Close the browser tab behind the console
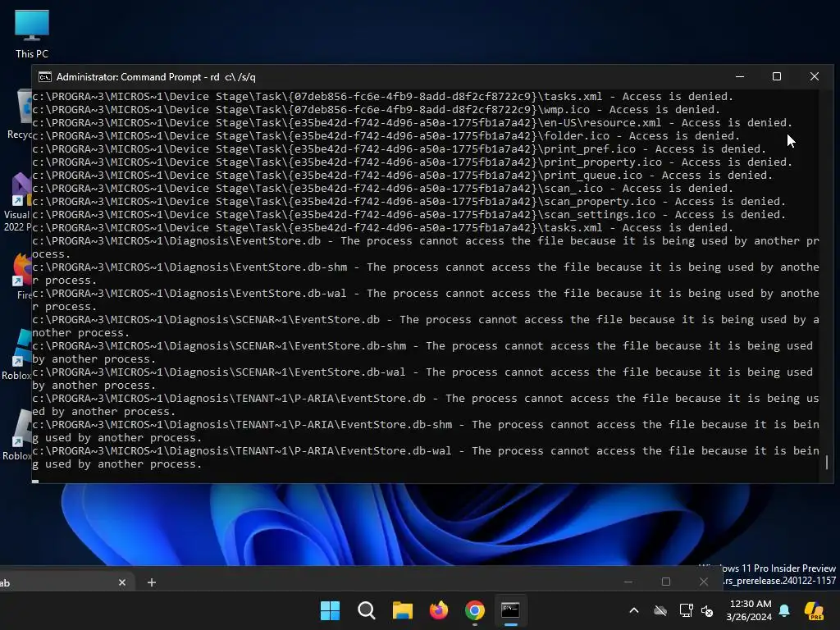 pos(122,582)
